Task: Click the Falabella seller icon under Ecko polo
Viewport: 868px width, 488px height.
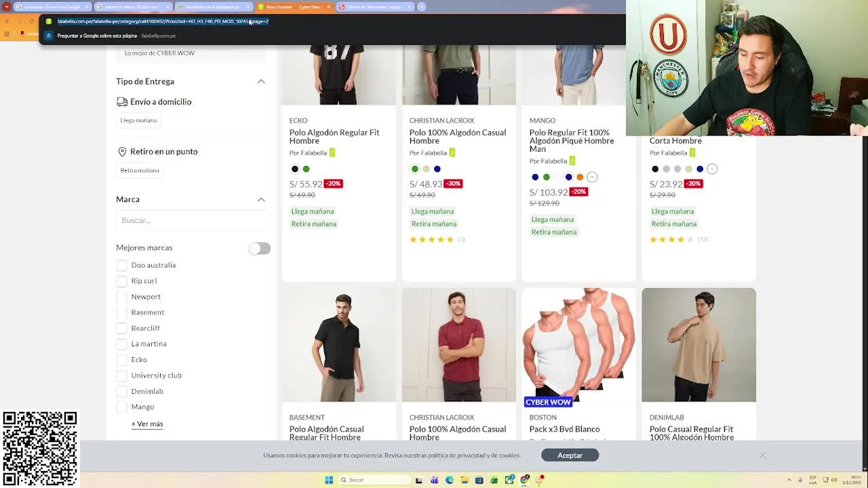Action: click(x=332, y=152)
